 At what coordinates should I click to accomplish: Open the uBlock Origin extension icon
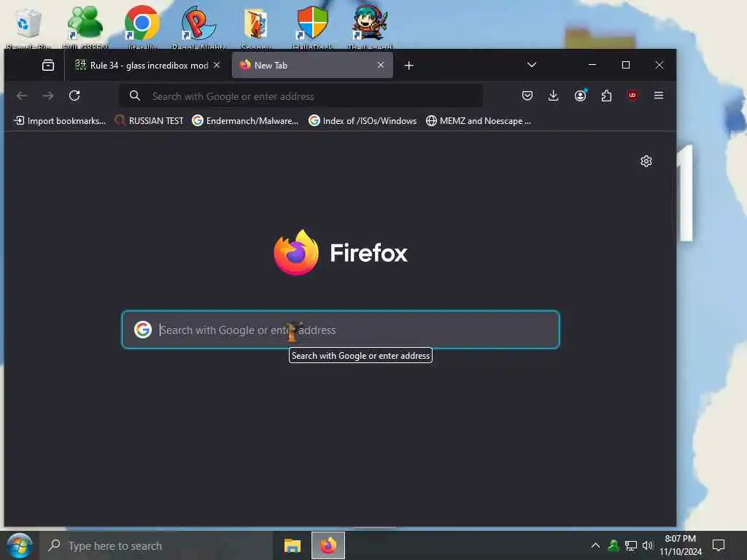point(632,96)
